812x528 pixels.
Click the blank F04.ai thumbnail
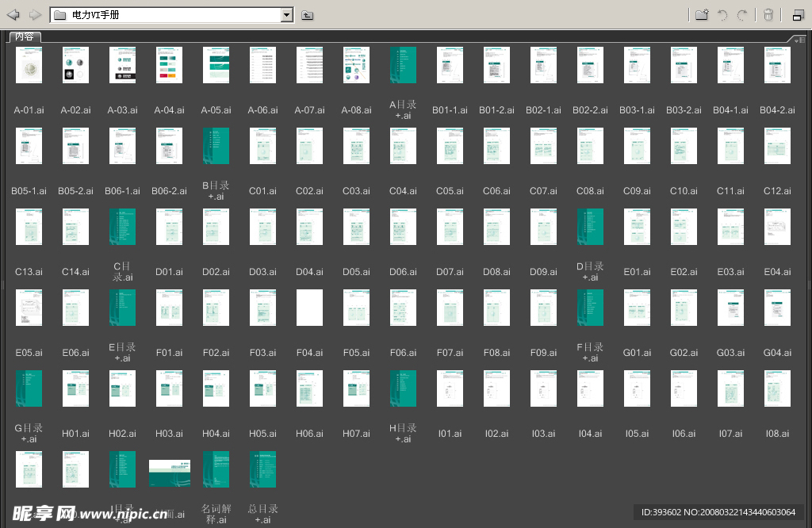[309, 308]
